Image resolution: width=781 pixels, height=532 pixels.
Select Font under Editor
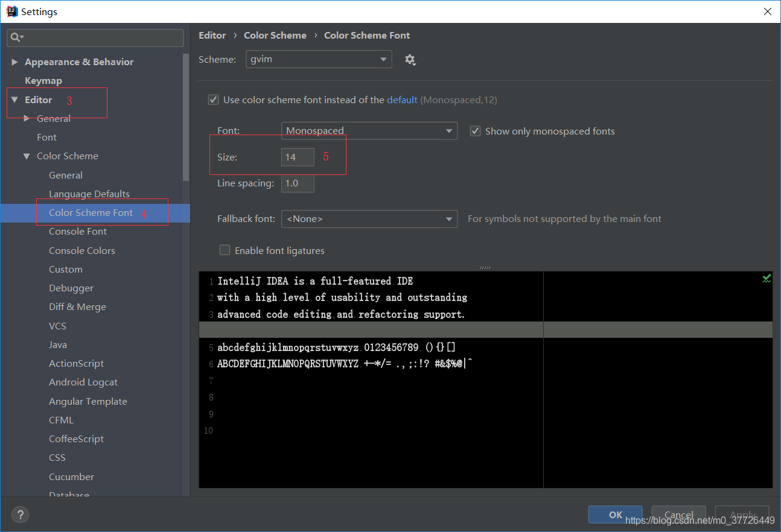[46, 138]
